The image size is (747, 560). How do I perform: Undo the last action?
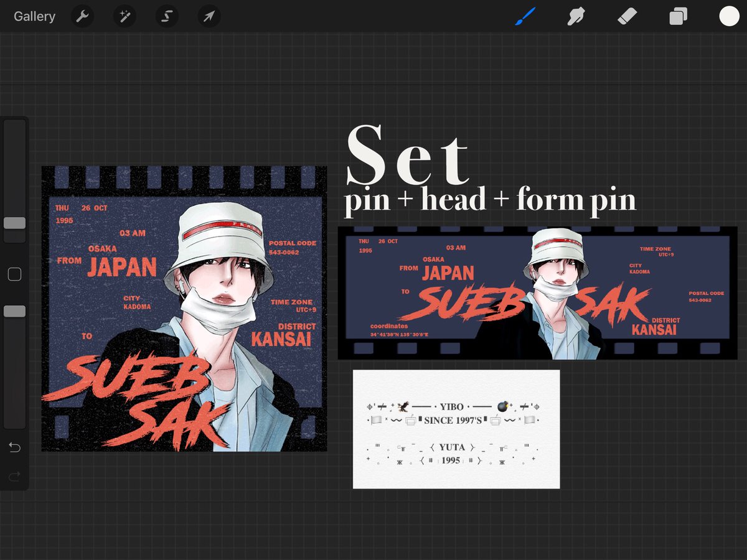pyautogui.click(x=14, y=447)
